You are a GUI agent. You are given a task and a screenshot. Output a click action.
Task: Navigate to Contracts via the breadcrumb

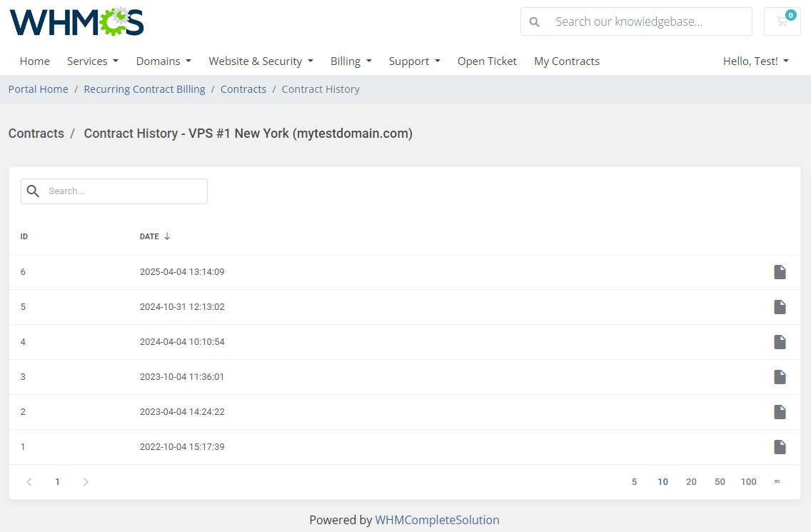[243, 89]
